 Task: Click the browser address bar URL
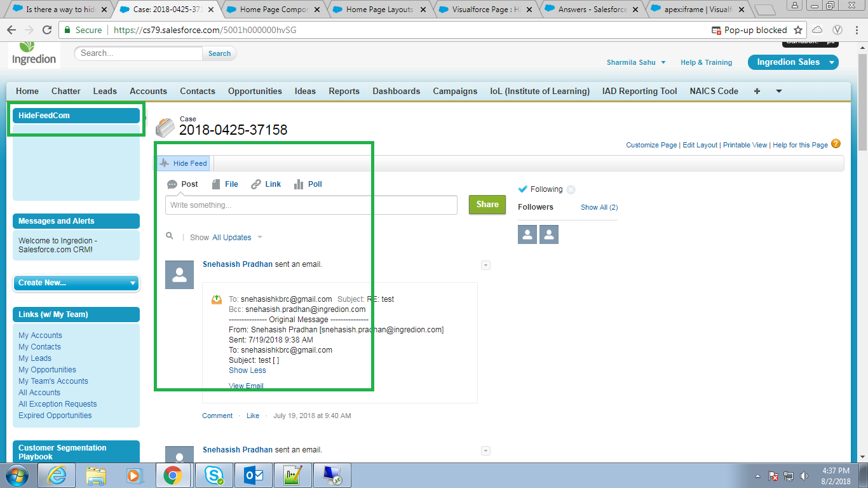(204, 30)
